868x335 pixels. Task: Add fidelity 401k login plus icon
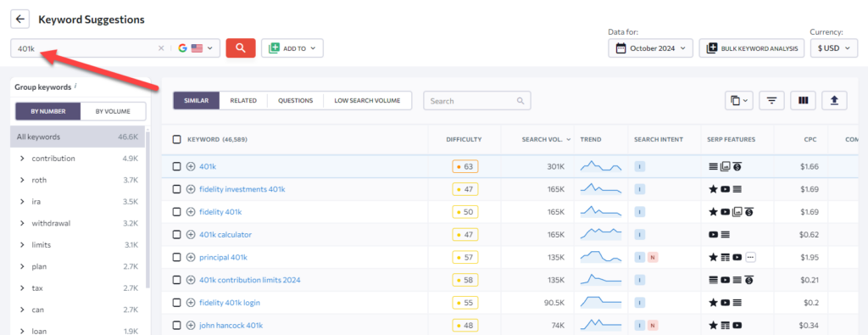tap(191, 303)
